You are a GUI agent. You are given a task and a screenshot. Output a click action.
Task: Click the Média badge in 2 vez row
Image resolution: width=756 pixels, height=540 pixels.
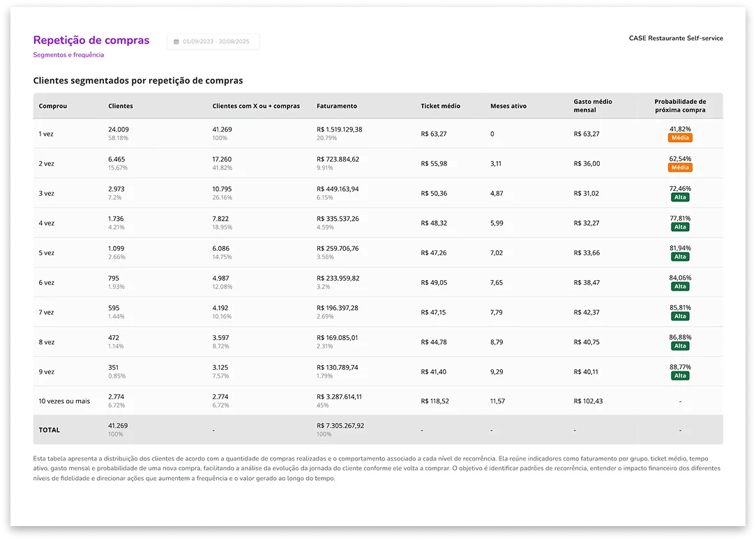680,168
